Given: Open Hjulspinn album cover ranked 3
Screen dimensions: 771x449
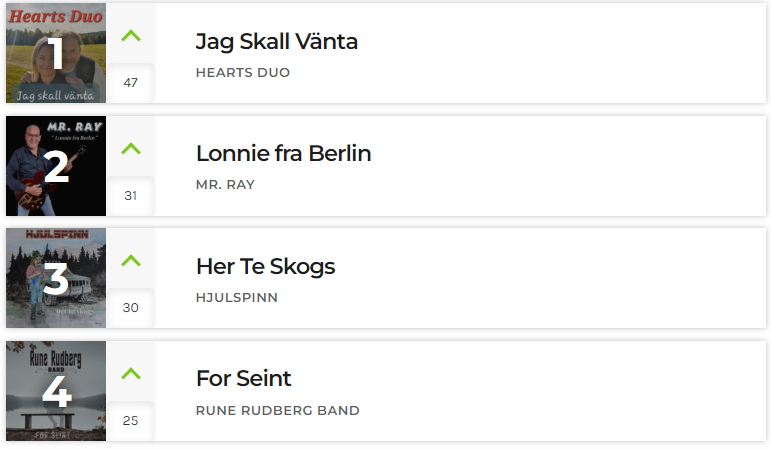Looking at the screenshot, I should pos(56,278).
